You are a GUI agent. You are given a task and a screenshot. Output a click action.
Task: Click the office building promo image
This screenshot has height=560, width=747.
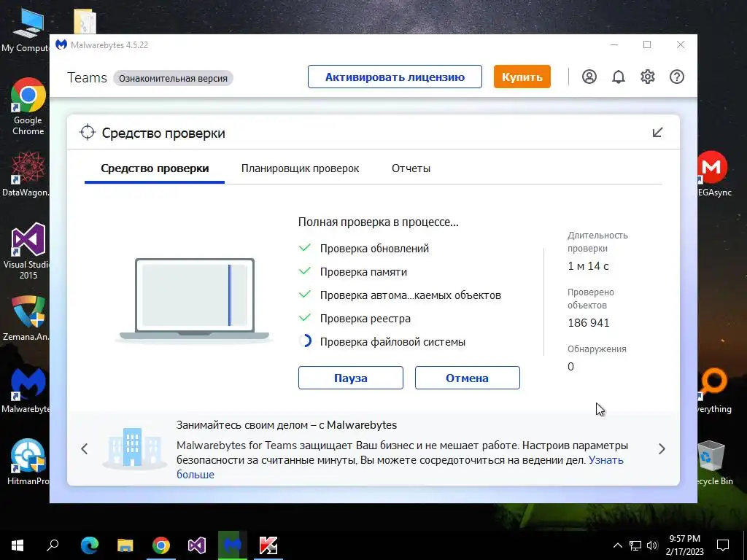[x=134, y=448]
